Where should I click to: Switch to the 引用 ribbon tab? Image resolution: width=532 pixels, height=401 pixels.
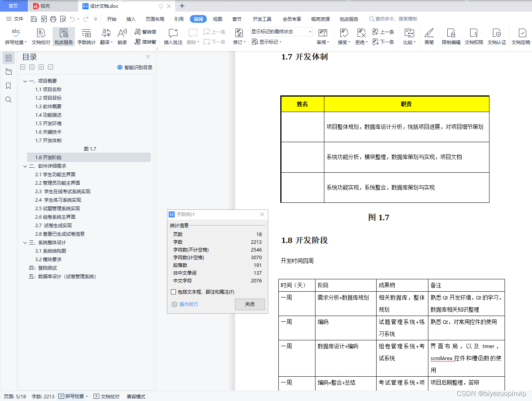click(x=179, y=19)
